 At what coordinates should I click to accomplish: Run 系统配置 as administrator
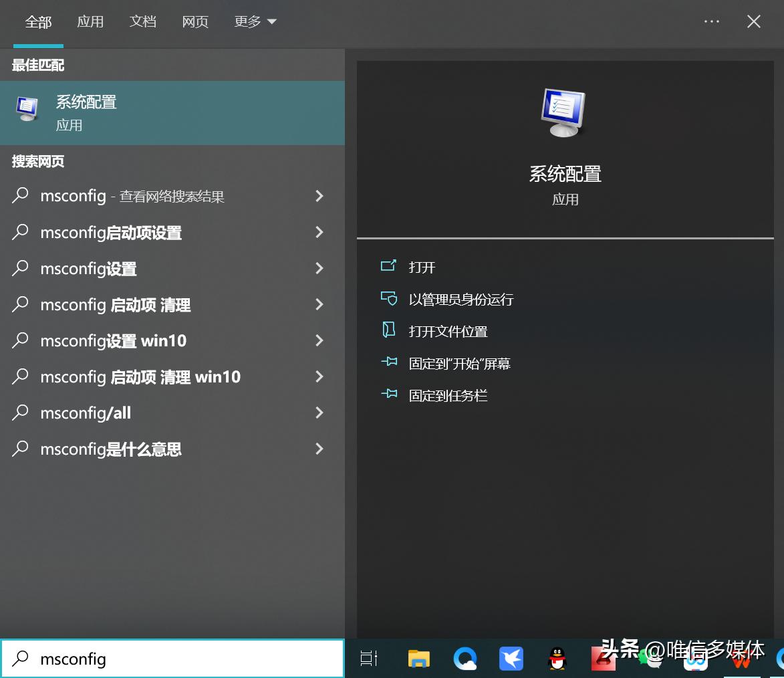(x=461, y=299)
